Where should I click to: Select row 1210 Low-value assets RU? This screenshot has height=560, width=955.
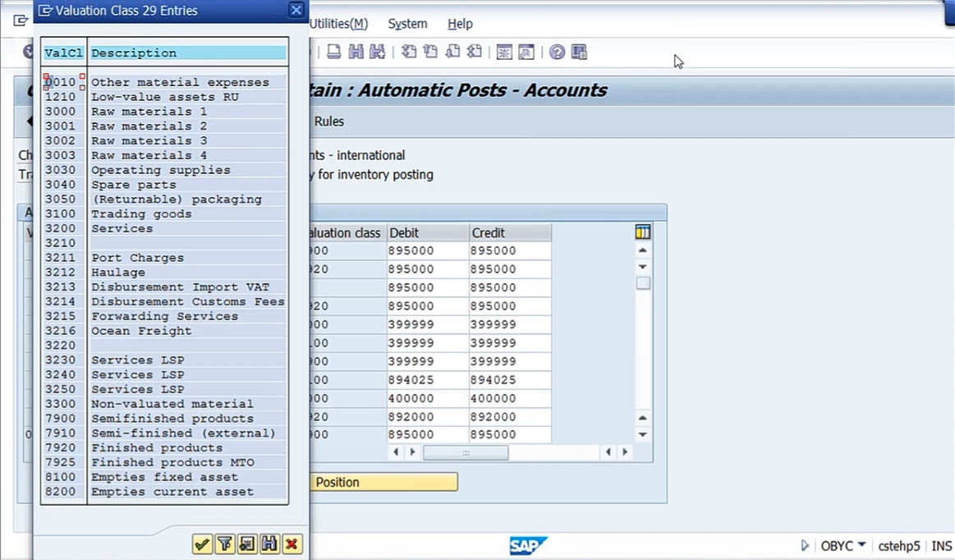(165, 97)
